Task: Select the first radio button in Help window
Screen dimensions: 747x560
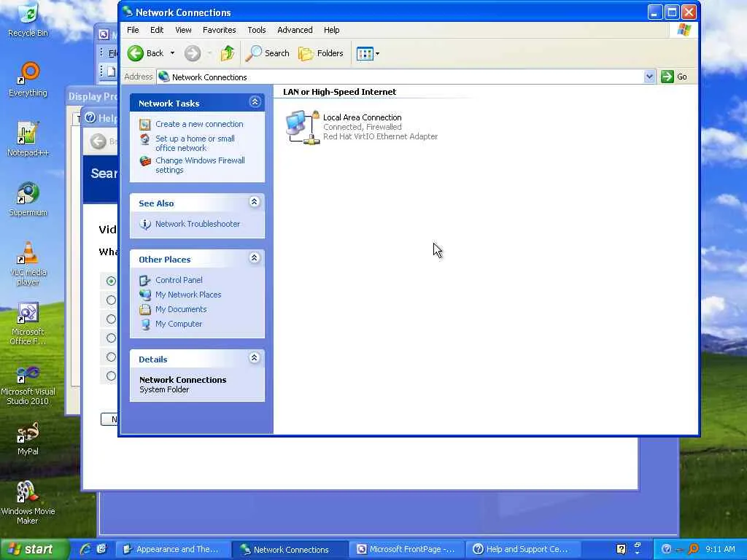Action: pyautogui.click(x=111, y=281)
